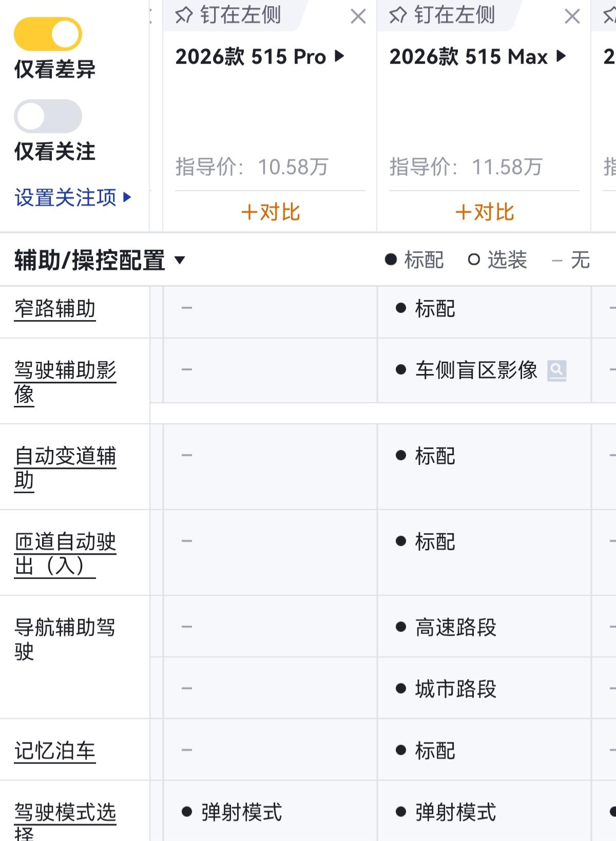
Task: Remove 515 Max column with X
Action: (x=572, y=16)
